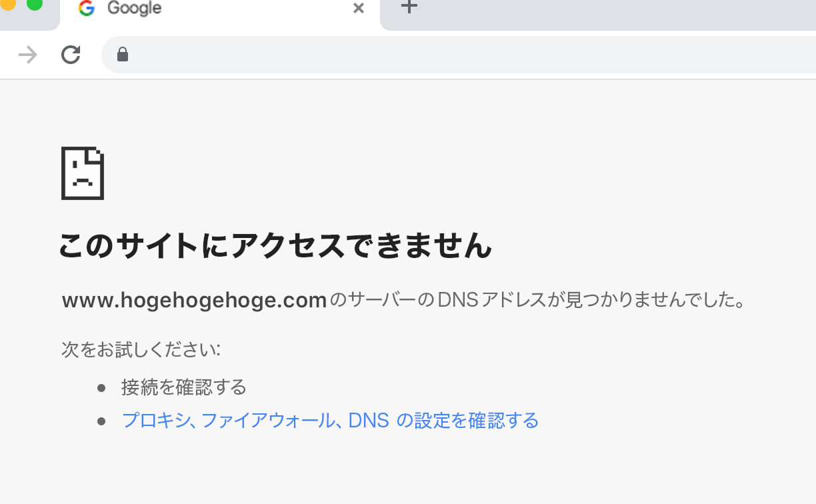The height and width of the screenshot is (504, 816).
Task: Click the DNSアドレスが見つかりませんでした message text
Action: click(x=537, y=301)
